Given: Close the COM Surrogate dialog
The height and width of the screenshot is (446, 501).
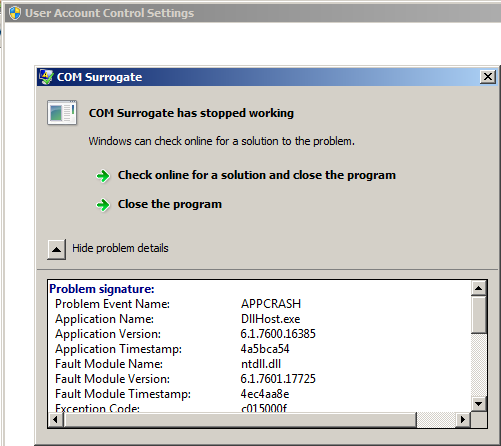Looking at the screenshot, I should point(488,77).
